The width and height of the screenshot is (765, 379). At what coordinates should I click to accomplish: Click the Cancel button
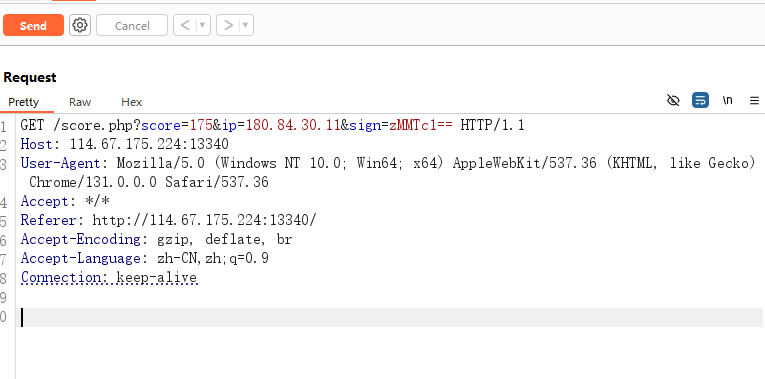[132, 25]
